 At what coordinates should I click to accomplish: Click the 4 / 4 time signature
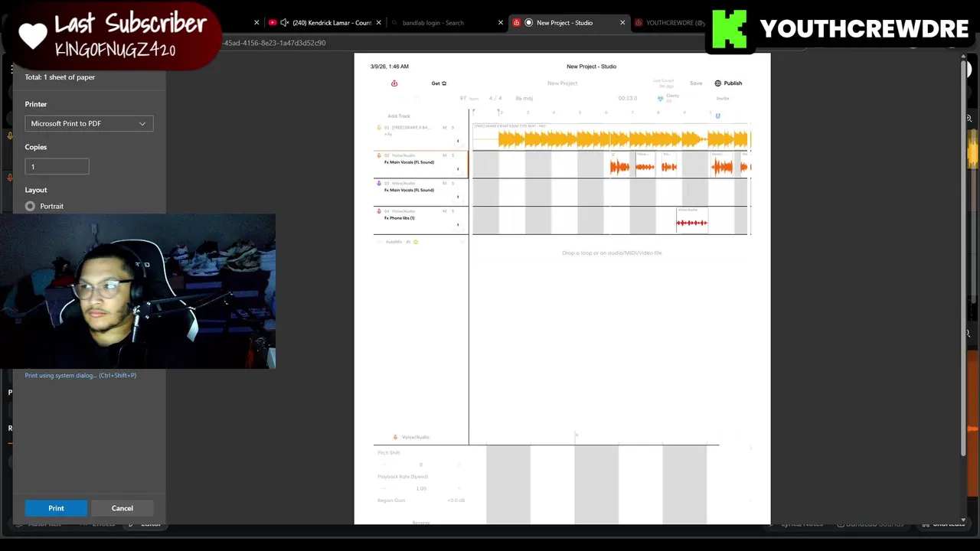coord(495,98)
